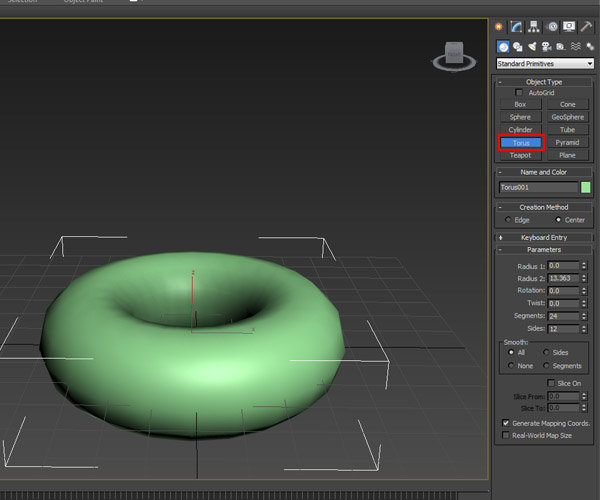Image resolution: width=600 pixels, height=500 pixels.
Task: Select the Smooth None option
Action: pos(511,366)
